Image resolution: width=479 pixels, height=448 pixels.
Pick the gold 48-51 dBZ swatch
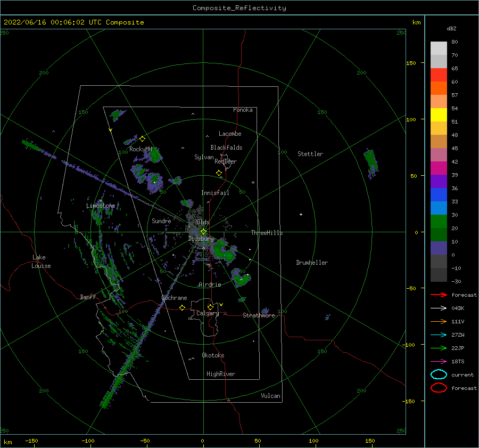point(439,128)
